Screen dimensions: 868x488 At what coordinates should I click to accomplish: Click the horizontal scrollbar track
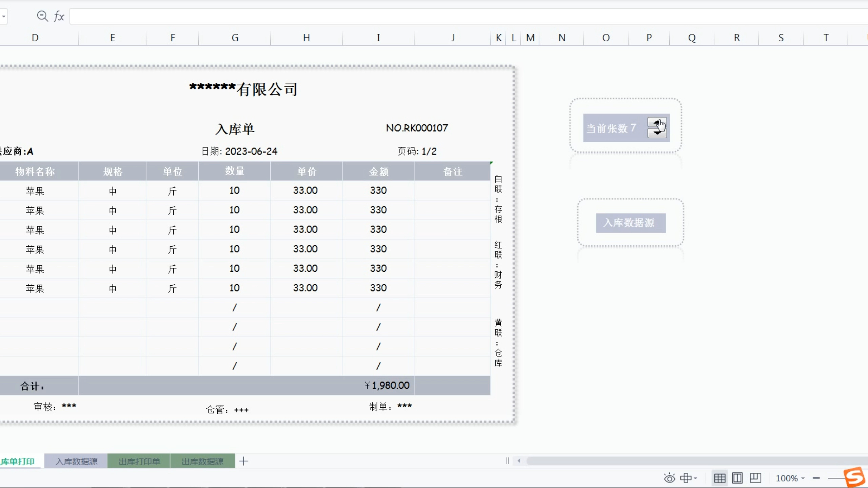coord(697,461)
